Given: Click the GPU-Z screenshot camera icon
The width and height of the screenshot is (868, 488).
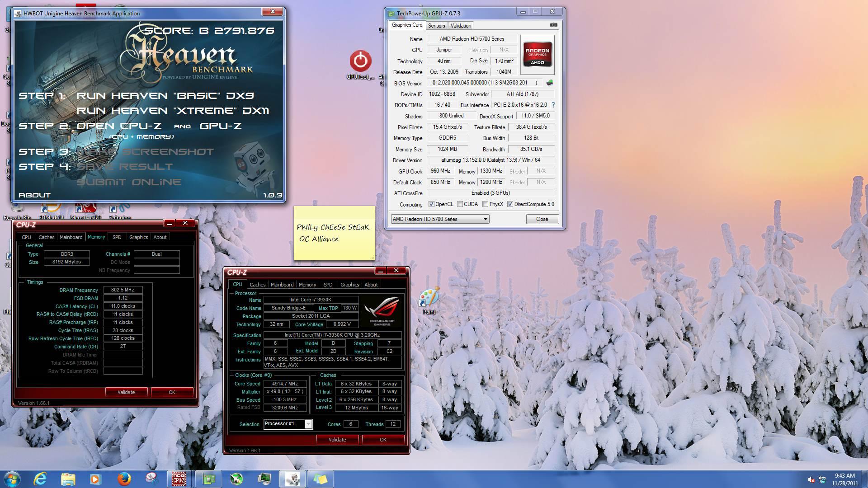Looking at the screenshot, I should [x=553, y=25].
